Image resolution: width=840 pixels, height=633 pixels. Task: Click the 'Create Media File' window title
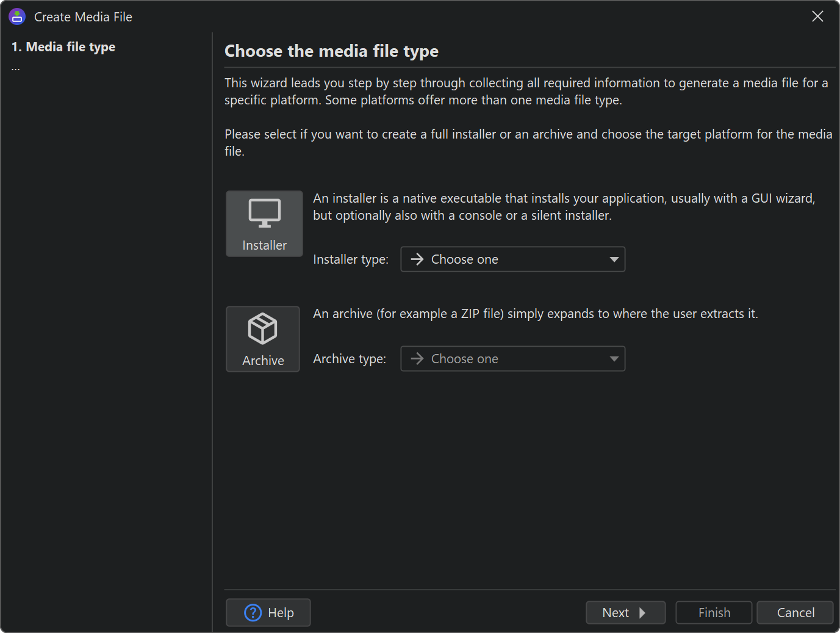coord(83,17)
